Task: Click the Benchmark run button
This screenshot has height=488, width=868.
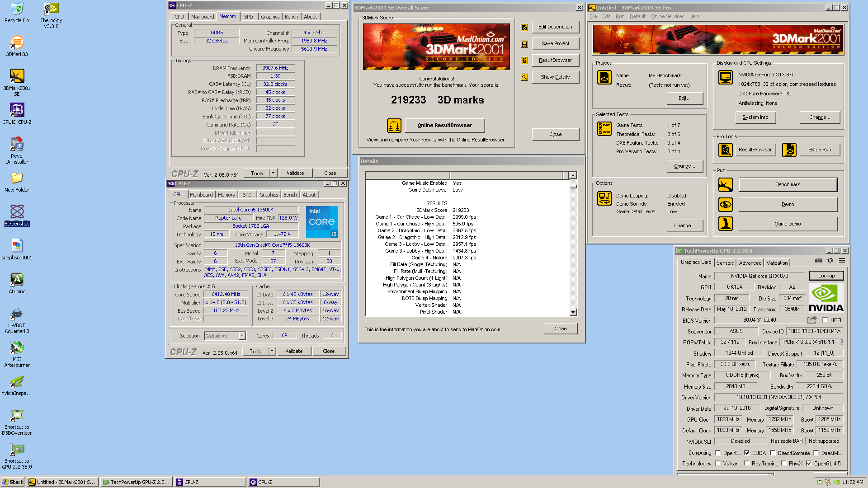Action: 788,184
